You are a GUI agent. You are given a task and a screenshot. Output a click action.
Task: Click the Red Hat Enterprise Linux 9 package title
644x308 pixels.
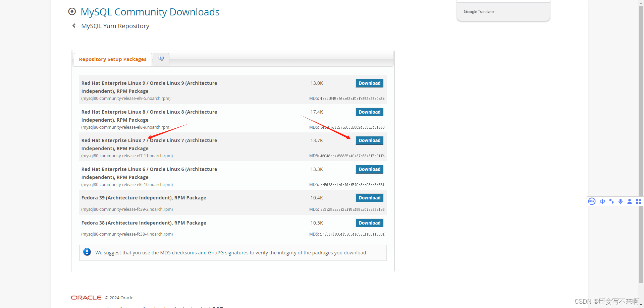click(x=149, y=87)
